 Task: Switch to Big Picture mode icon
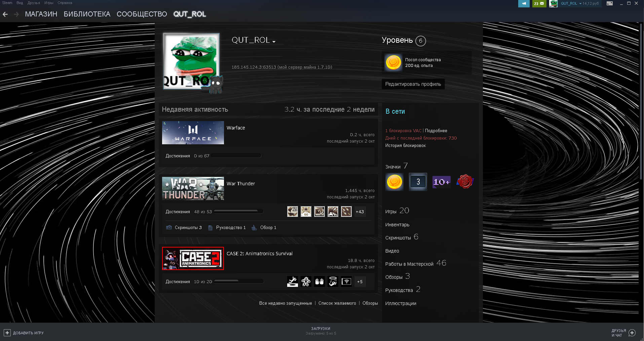pyautogui.click(x=609, y=3)
